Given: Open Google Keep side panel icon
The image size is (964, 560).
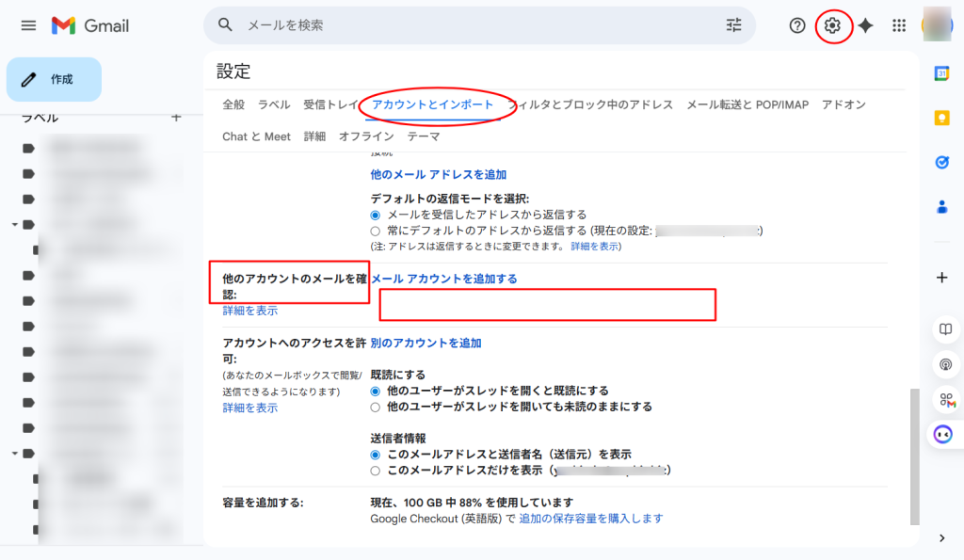Looking at the screenshot, I should [x=941, y=118].
